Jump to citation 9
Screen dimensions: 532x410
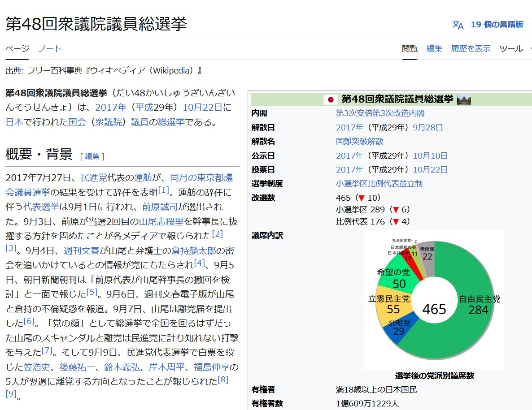click(x=11, y=393)
